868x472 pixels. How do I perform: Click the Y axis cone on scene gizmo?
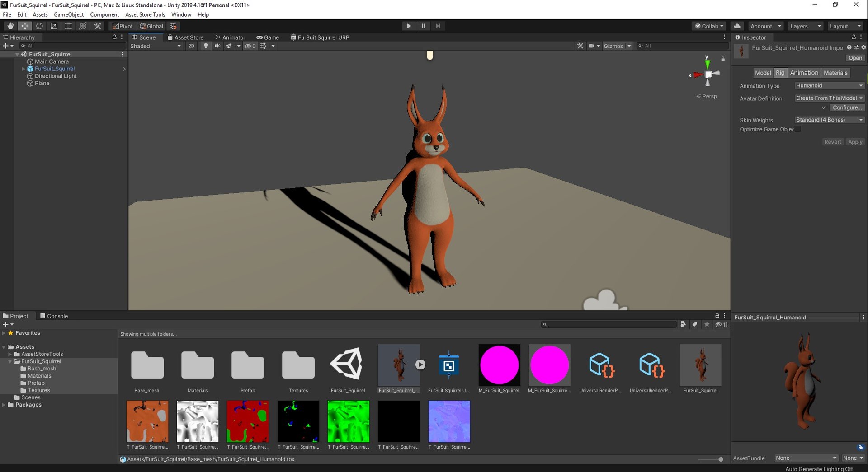[708, 64]
